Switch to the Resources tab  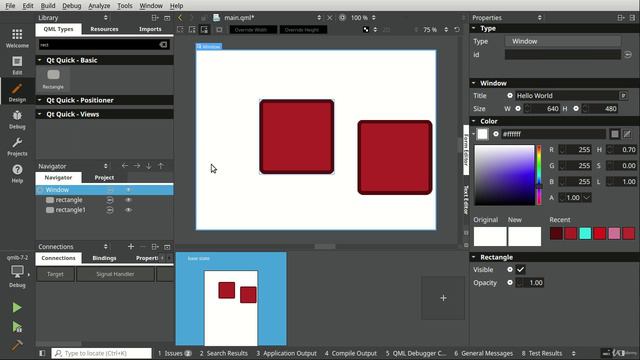(x=104, y=29)
